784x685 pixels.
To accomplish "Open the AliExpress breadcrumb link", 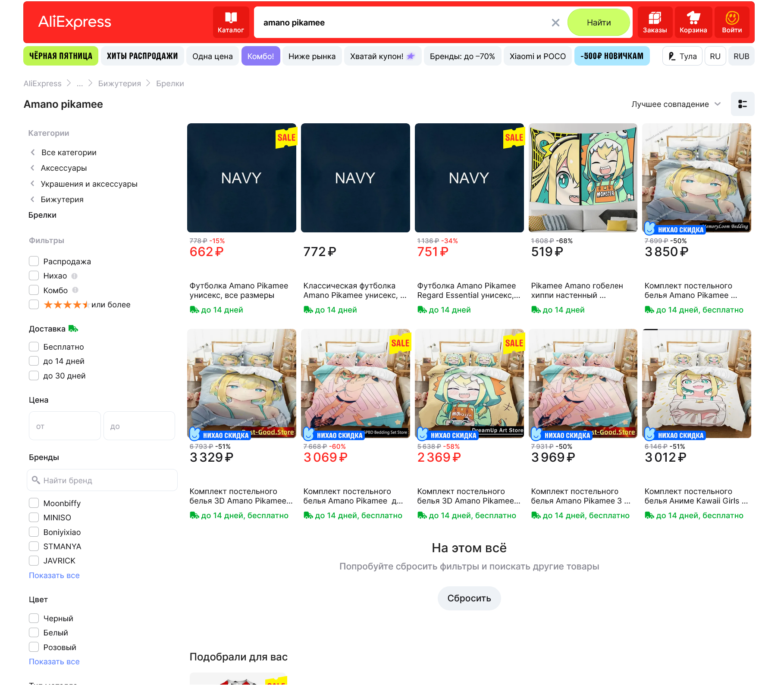I will [x=42, y=84].
